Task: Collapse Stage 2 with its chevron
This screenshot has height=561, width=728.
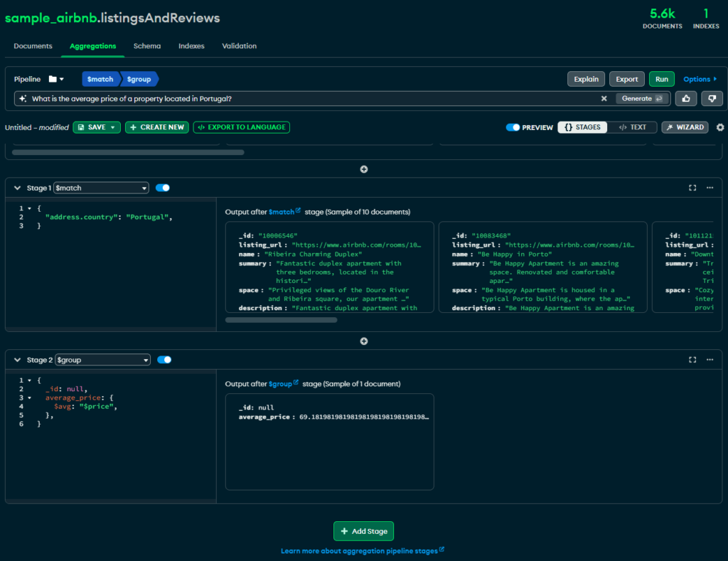Action: point(17,360)
